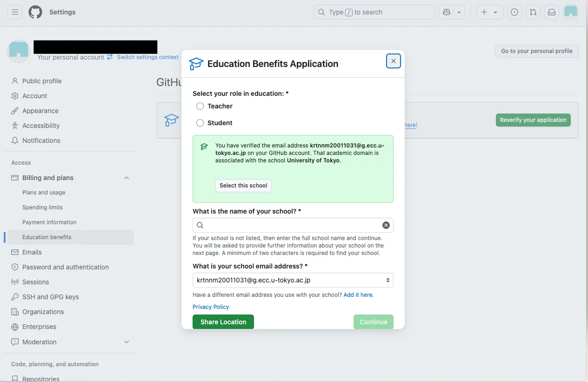Clear the school name search field
588x382 pixels.
[386, 225]
